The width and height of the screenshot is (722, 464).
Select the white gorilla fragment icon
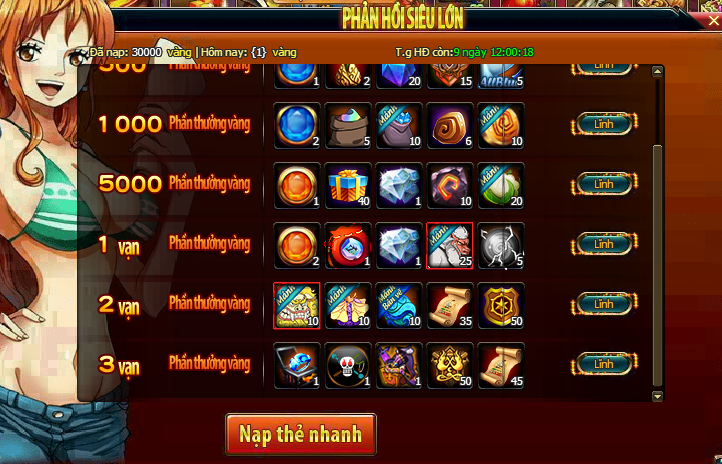450,246
